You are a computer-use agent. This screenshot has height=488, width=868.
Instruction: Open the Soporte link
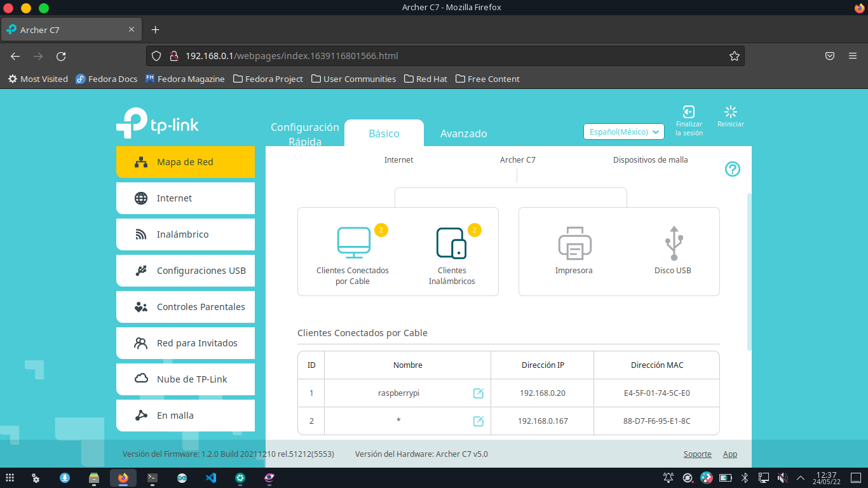click(698, 454)
